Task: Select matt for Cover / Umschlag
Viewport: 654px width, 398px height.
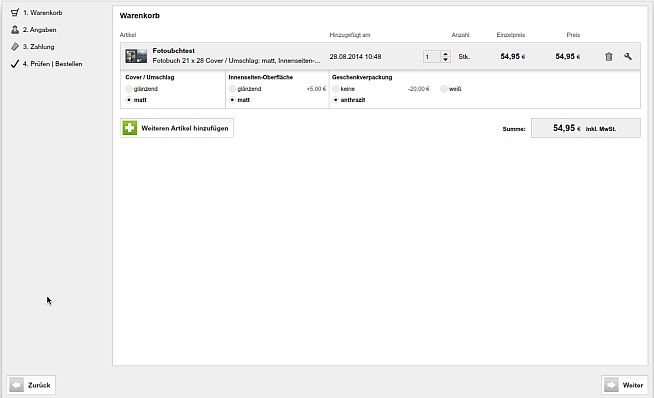Action: coord(128,100)
